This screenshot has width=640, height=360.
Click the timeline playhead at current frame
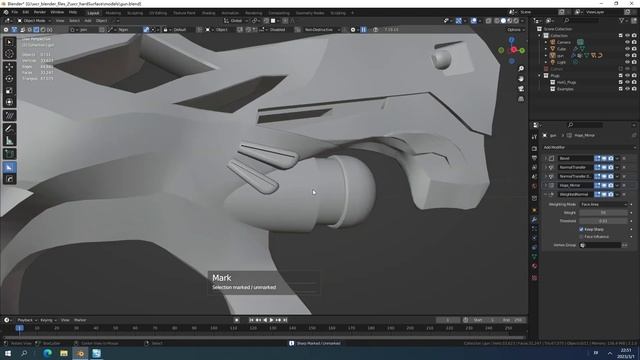click(19, 328)
